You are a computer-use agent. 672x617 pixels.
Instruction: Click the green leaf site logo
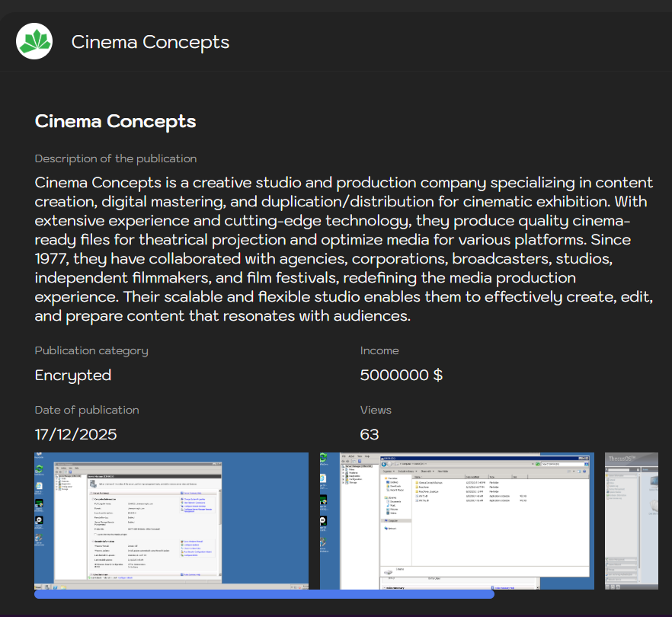pos(34,41)
